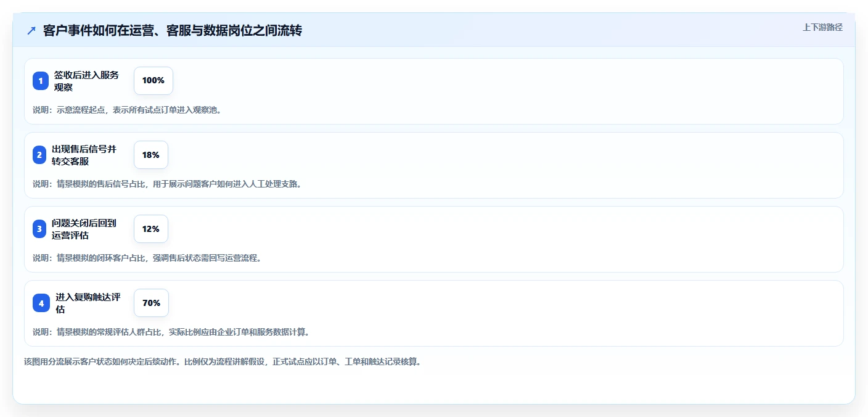The width and height of the screenshot is (868, 417).
Task: Click the step 1 number badge
Action: click(x=41, y=81)
